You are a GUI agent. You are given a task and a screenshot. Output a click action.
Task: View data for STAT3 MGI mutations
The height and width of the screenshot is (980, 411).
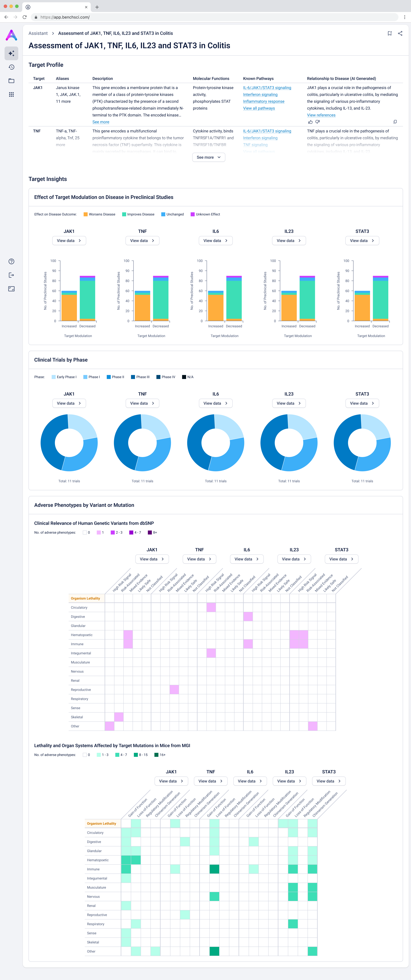[329, 781]
